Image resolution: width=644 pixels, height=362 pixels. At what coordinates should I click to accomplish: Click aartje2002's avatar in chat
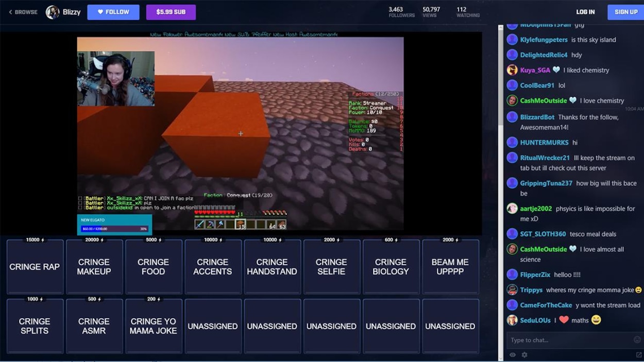point(512,209)
